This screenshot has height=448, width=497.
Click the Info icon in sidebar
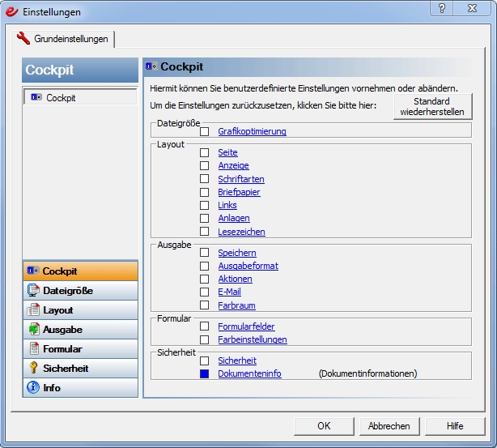coord(33,388)
